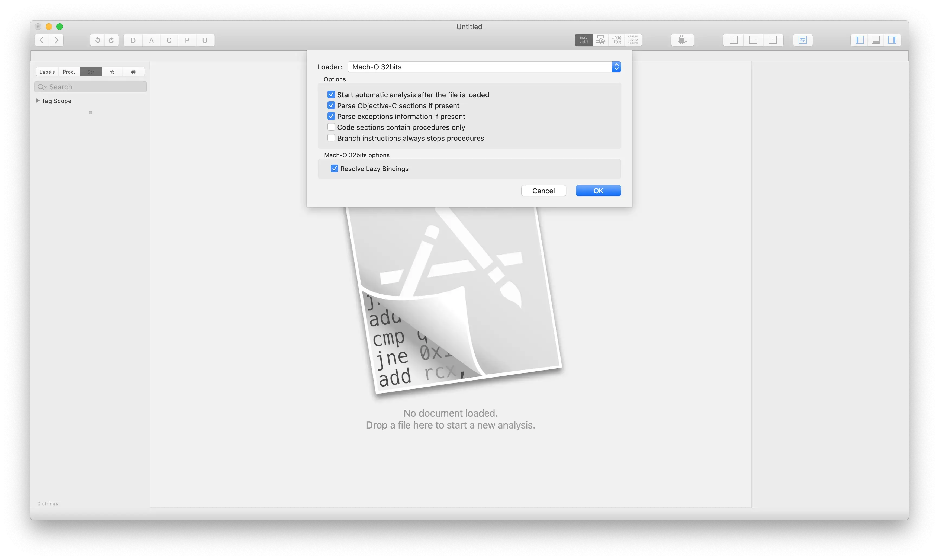
Task: Open the Loader dropdown showing Mach-O 32bits
Action: (484, 67)
